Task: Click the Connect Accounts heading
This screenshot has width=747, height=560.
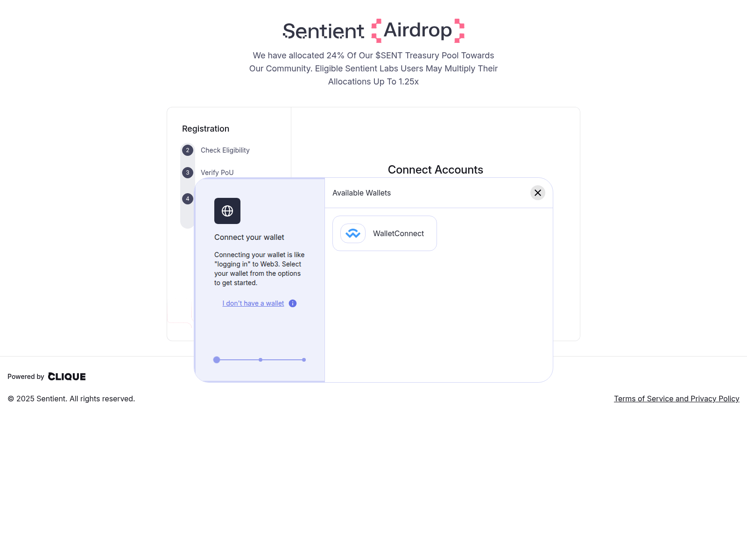Action: pyautogui.click(x=435, y=169)
